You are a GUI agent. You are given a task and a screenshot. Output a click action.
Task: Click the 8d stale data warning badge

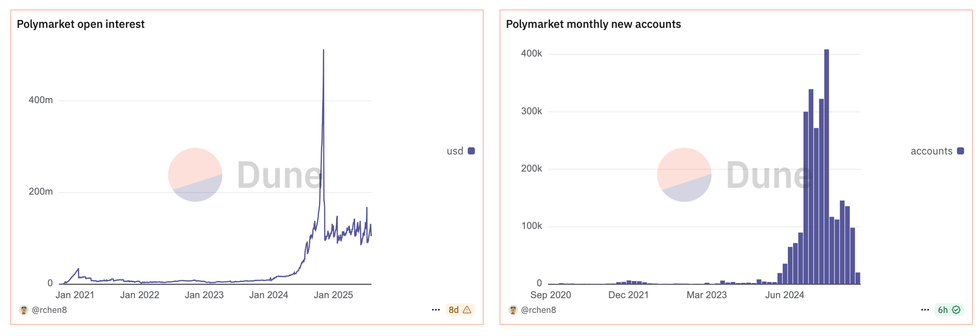(x=461, y=310)
